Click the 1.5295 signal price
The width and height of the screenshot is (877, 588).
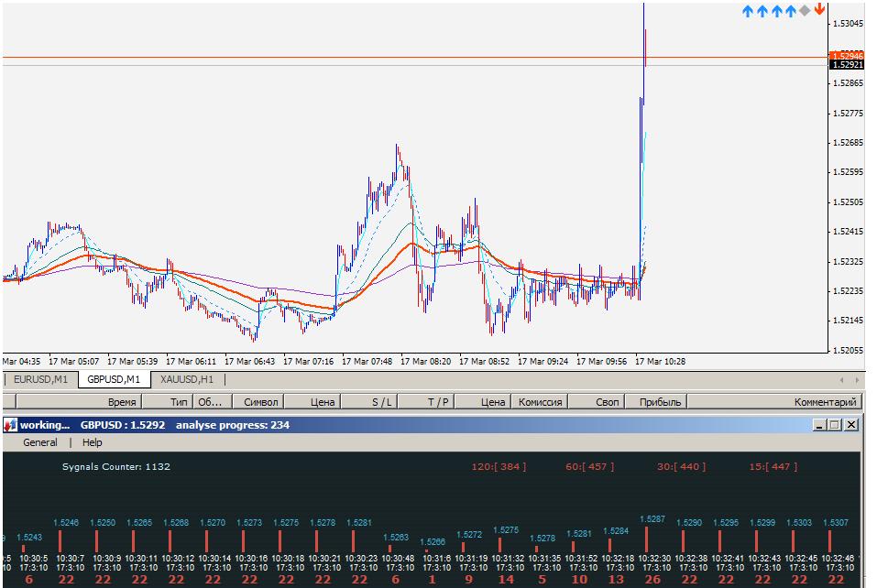coord(726,523)
